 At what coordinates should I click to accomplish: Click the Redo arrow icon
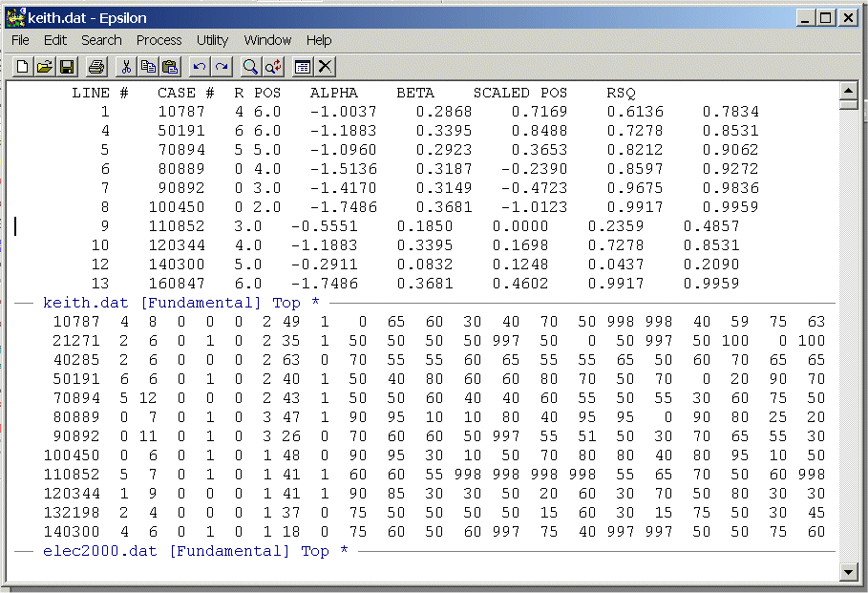[x=221, y=66]
